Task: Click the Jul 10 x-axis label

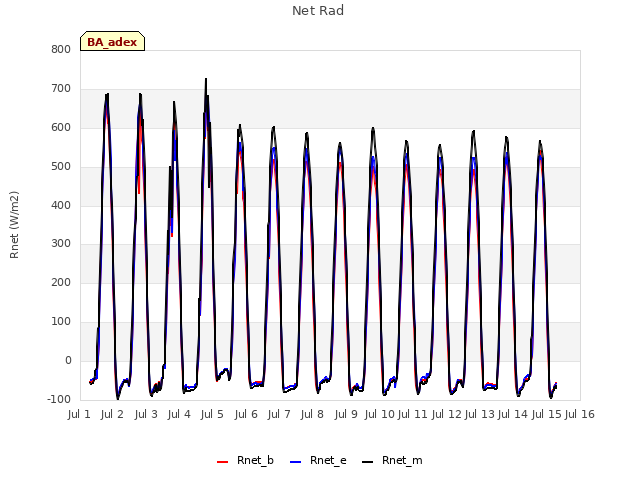Action: [380, 414]
